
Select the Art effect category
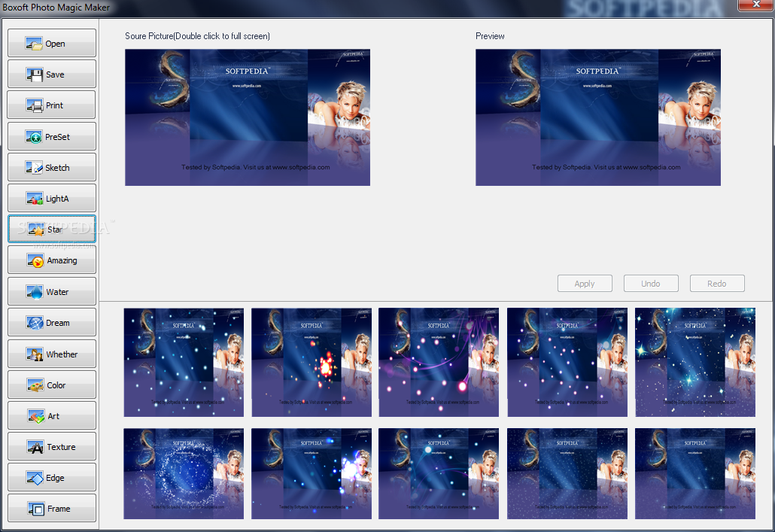pyautogui.click(x=52, y=415)
